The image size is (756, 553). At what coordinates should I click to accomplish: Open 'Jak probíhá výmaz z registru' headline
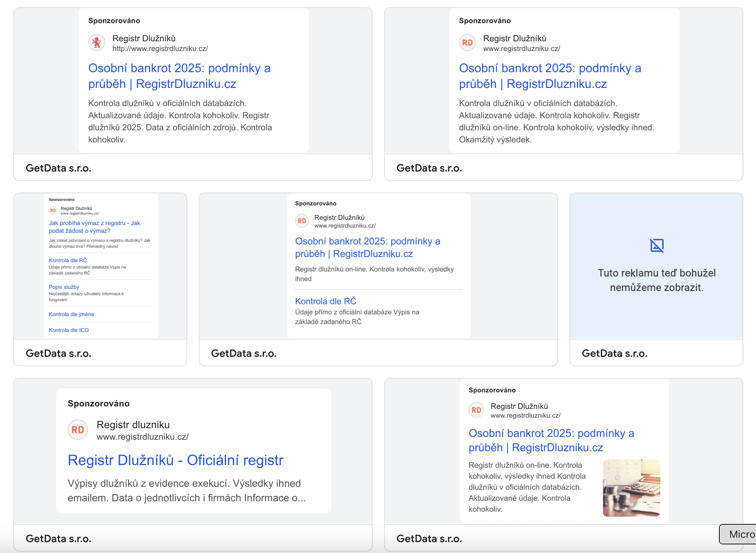(94, 227)
